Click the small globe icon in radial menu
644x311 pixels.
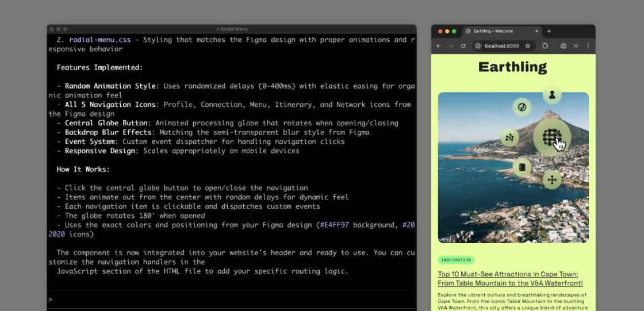click(522, 107)
